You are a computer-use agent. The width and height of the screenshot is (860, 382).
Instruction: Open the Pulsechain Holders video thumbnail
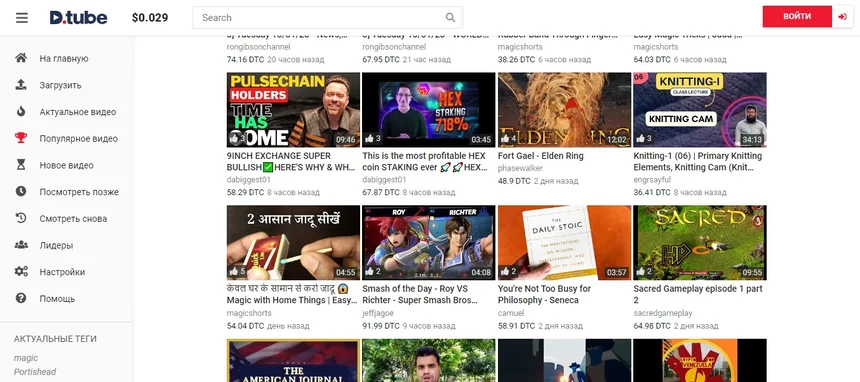click(293, 110)
